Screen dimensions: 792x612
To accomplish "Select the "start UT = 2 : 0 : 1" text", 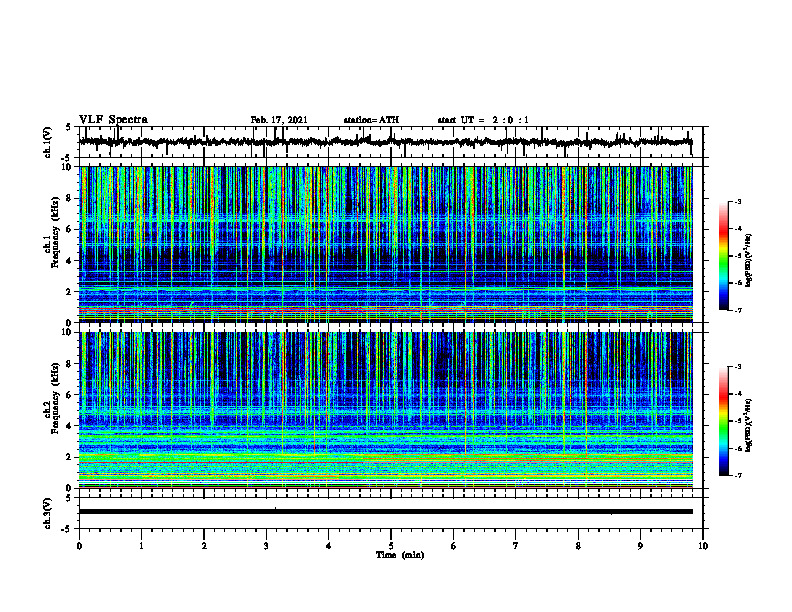I will (483, 120).
